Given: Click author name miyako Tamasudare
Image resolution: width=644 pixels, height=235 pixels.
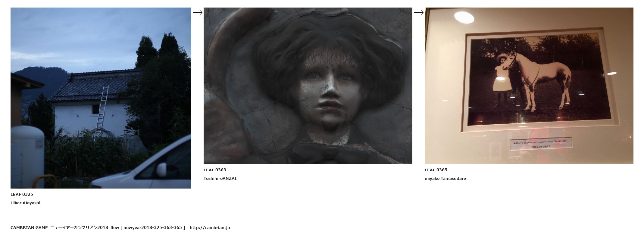Looking at the screenshot, I should (445, 178).
